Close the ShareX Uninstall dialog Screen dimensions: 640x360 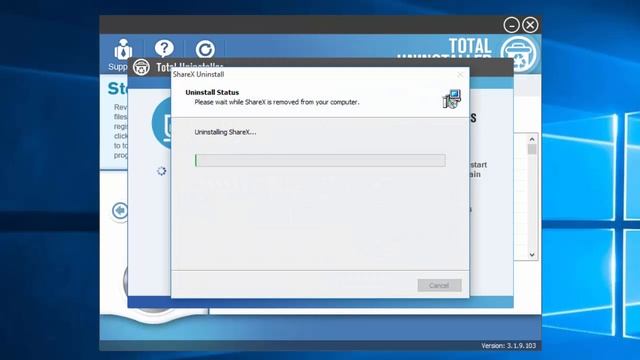click(x=460, y=74)
